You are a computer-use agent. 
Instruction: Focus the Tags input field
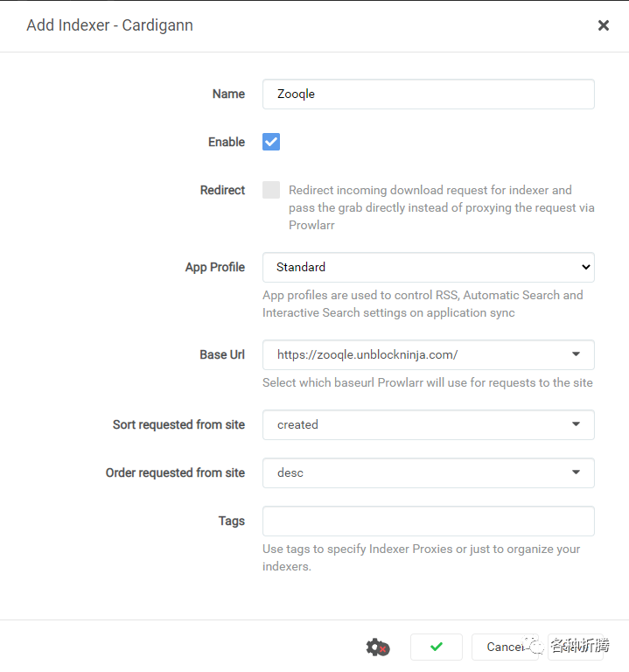coord(428,521)
